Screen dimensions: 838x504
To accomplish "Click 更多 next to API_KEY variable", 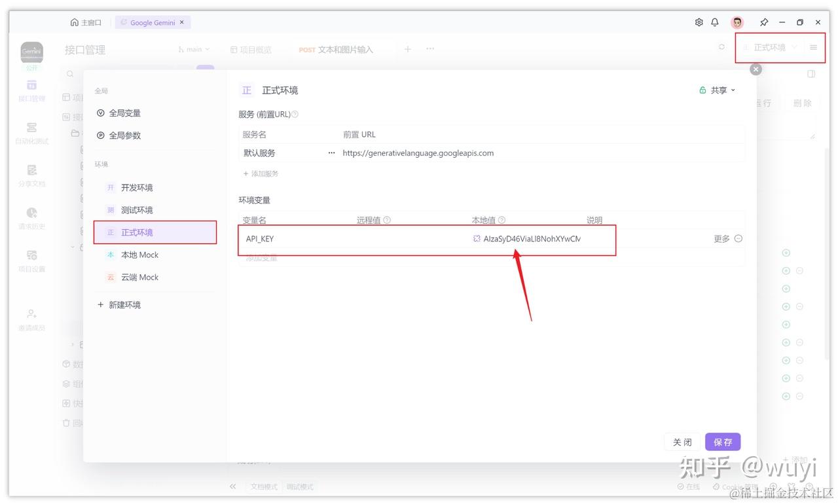I will (722, 239).
